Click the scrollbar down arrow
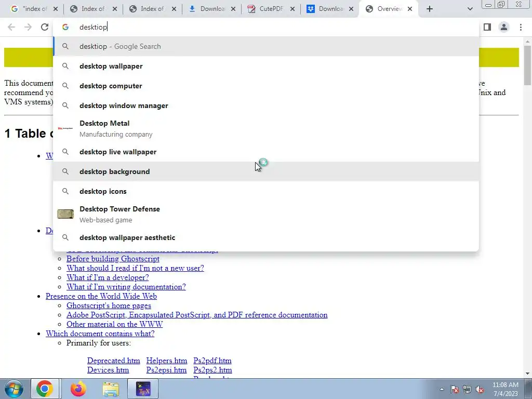 click(x=527, y=374)
